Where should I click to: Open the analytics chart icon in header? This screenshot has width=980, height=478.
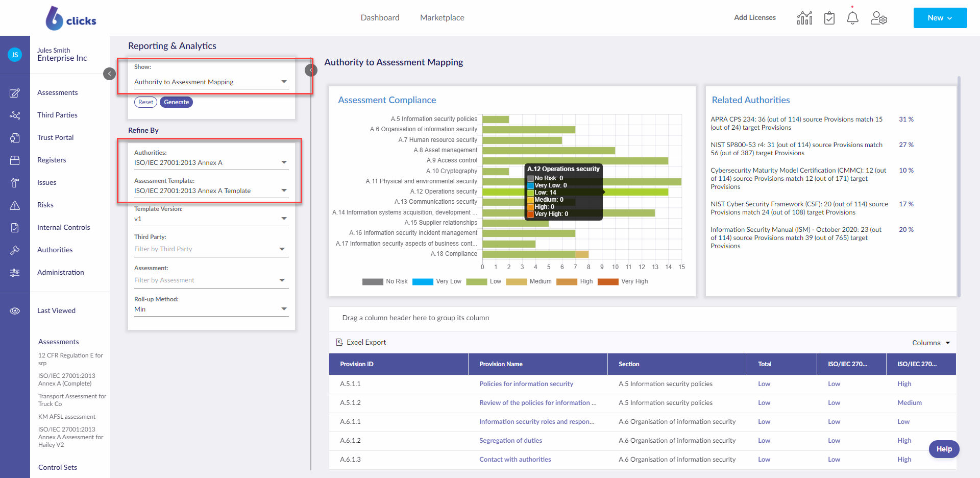click(804, 18)
